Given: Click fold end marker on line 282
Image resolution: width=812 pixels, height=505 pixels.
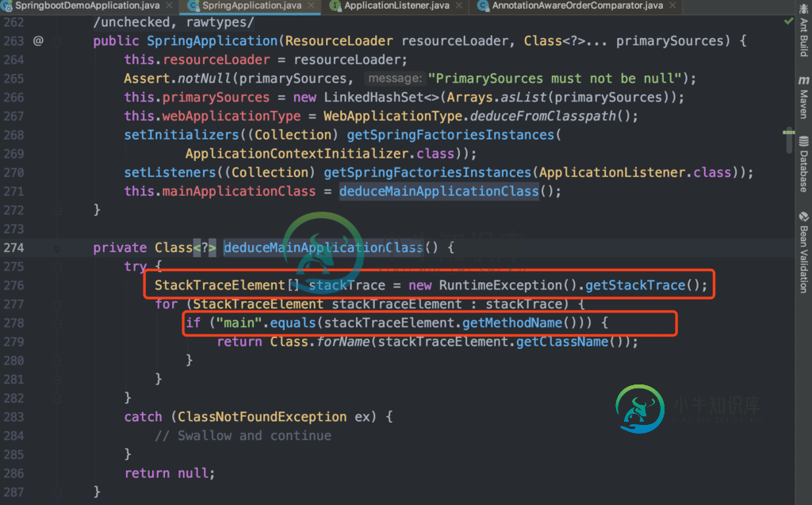Looking at the screenshot, I should [x=57, y=398].
